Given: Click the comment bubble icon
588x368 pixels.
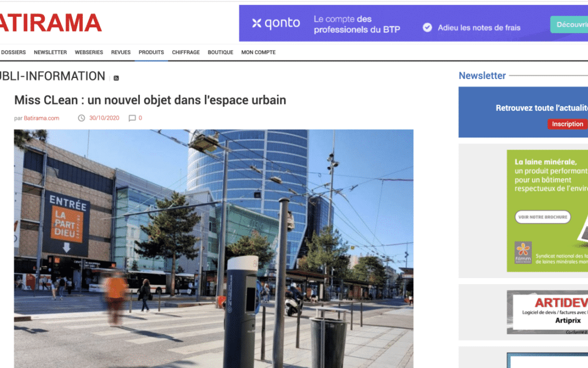Looking at the screenshot, I should pyautogui.click(x=132, y=118).
